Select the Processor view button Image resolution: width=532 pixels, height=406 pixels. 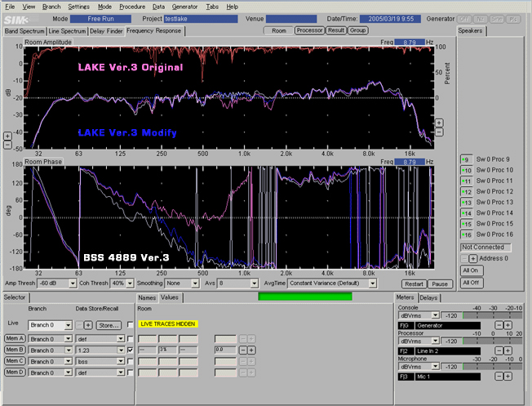309,30
